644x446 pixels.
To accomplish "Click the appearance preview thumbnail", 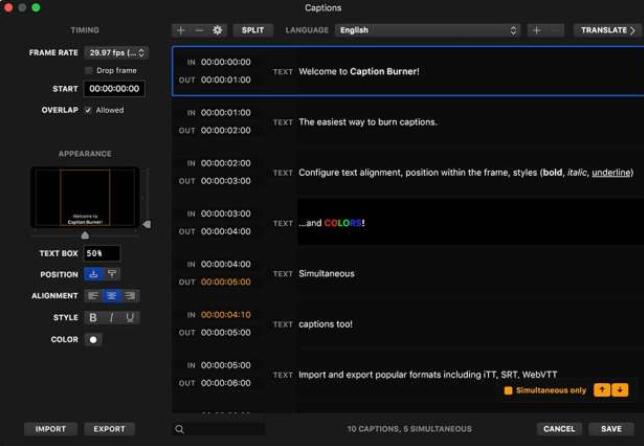I will [85, 197].
